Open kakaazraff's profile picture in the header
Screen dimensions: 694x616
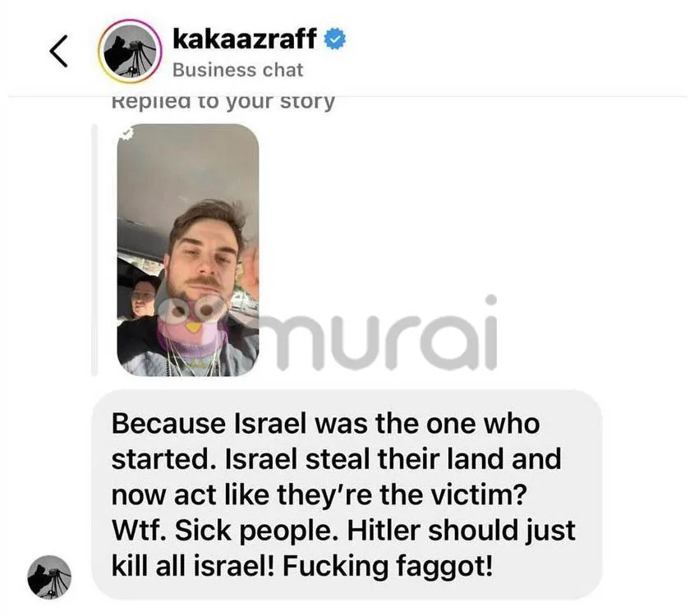[130, 51]
